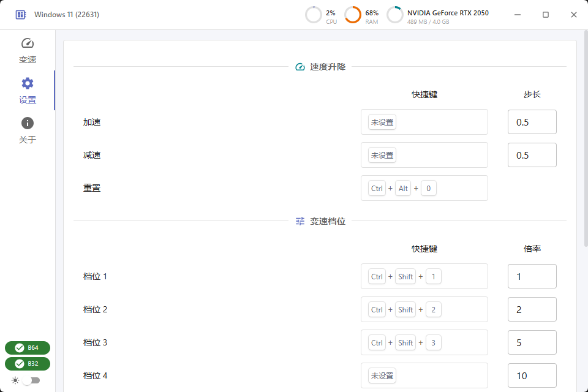Click the speedometer icon beside 速度升降
The width and height of the screenshot is (588, 392).
(x=300, y=67)
